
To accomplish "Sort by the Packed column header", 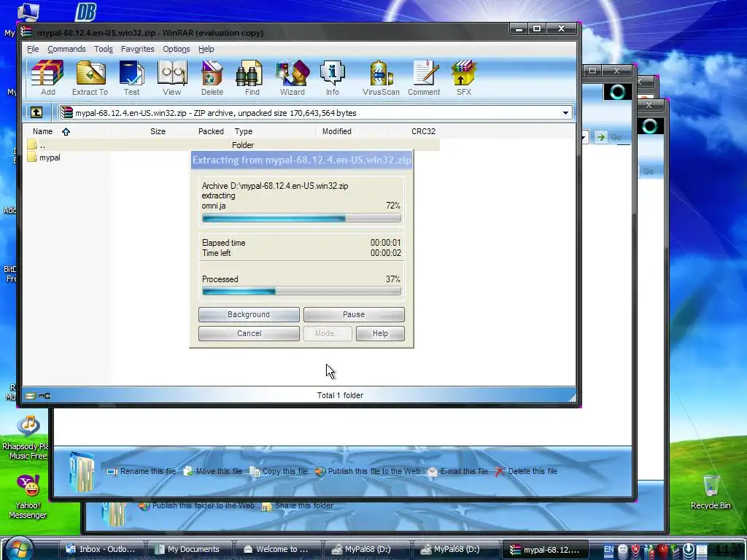I will coord(200,131).
